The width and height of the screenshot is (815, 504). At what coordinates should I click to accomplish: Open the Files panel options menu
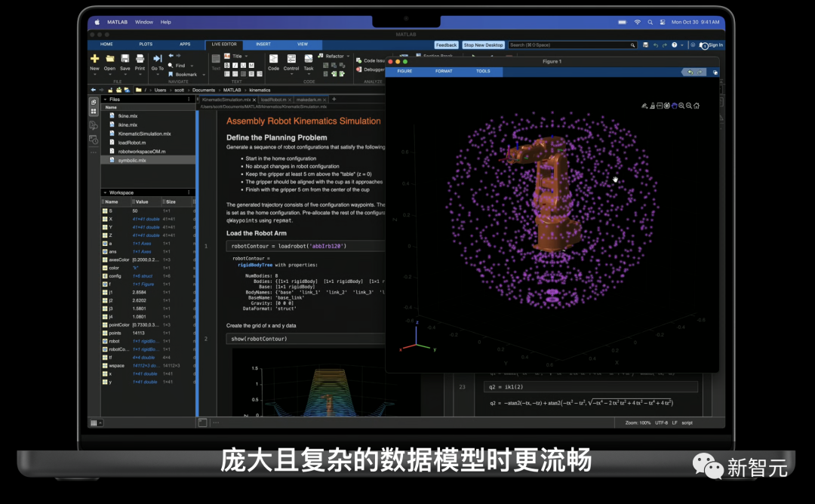tap(189, 99)
